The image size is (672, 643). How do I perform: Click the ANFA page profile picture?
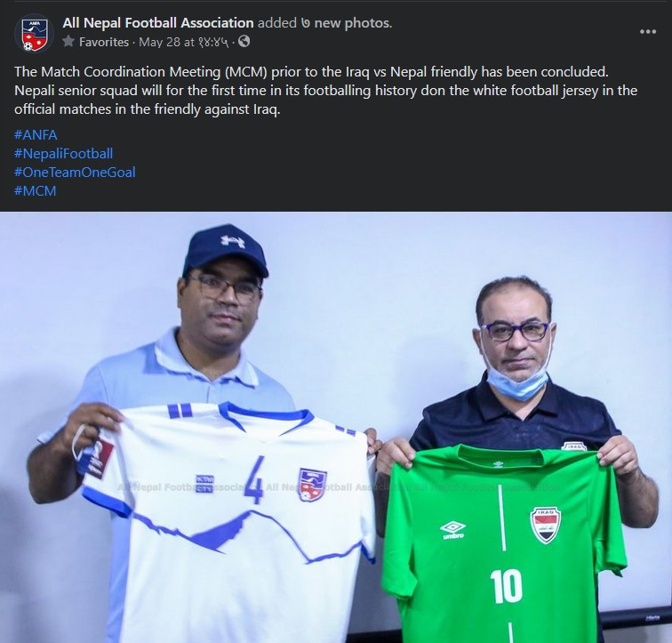pos(34,33)
